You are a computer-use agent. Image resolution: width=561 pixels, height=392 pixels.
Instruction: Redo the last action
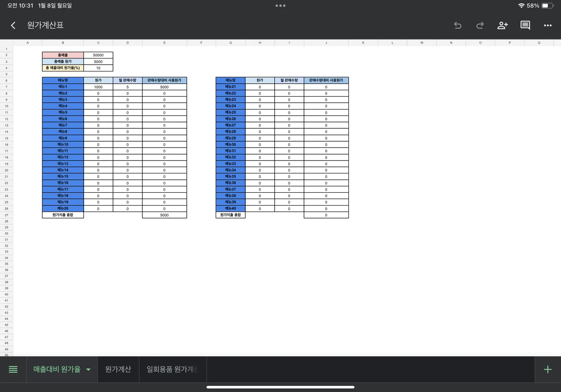point(480,26)
